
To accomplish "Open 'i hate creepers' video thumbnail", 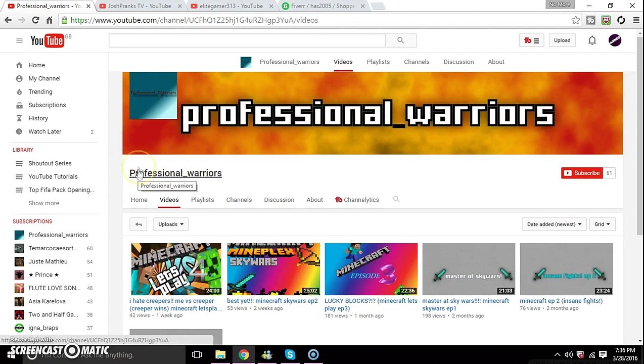I will click(x=176, y=269).
